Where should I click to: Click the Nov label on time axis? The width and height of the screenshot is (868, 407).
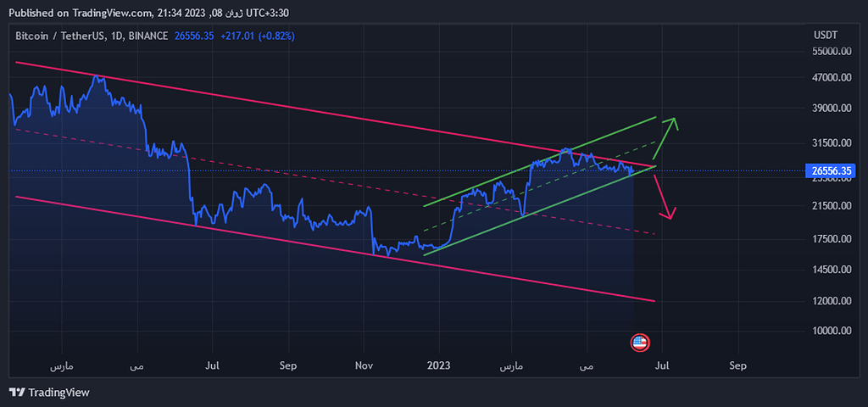[363, 365]
